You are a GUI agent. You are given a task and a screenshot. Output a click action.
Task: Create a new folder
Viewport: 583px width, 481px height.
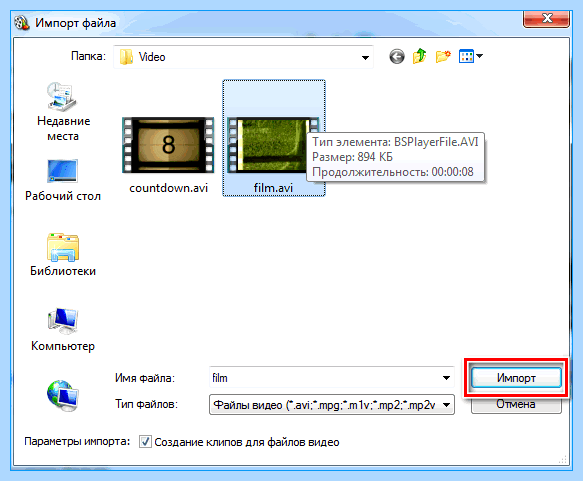pyautogui.click(x=443, y=57)
